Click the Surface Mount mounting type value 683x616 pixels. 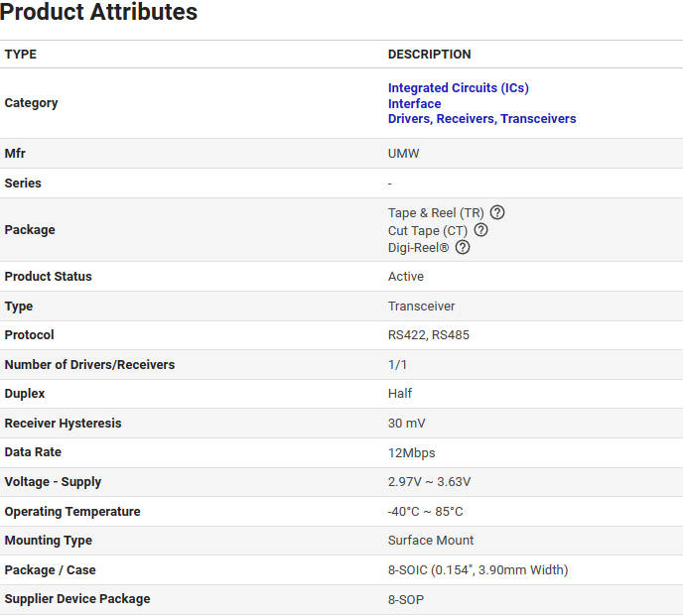click(x=431, y=541)
